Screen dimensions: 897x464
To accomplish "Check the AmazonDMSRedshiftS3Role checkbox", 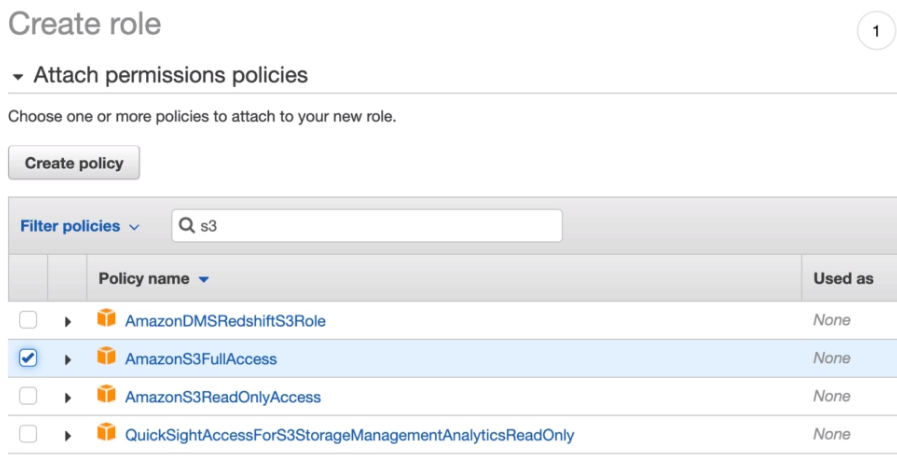I will [28, 320].
